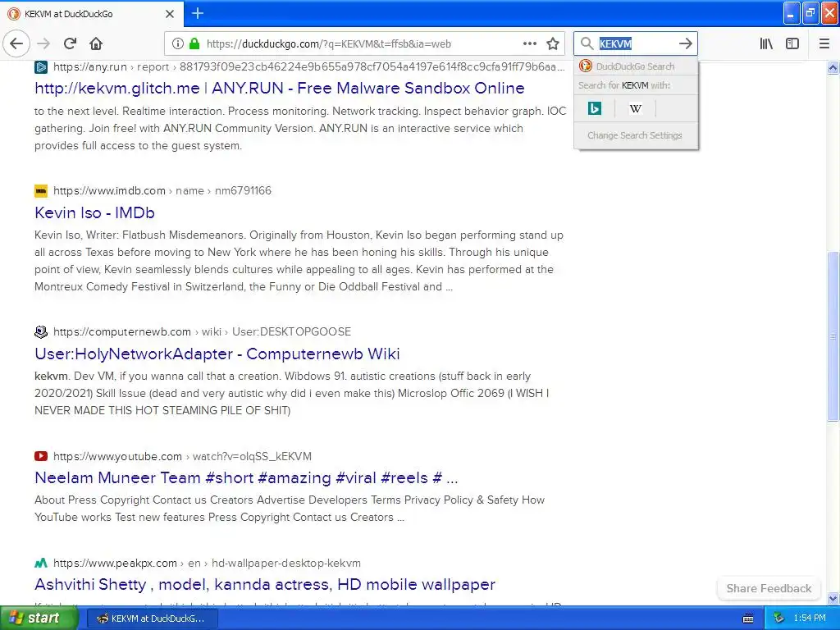Click the any.run result favicon
The width and height of the screenshot is (840, 630).
(41, 67)
